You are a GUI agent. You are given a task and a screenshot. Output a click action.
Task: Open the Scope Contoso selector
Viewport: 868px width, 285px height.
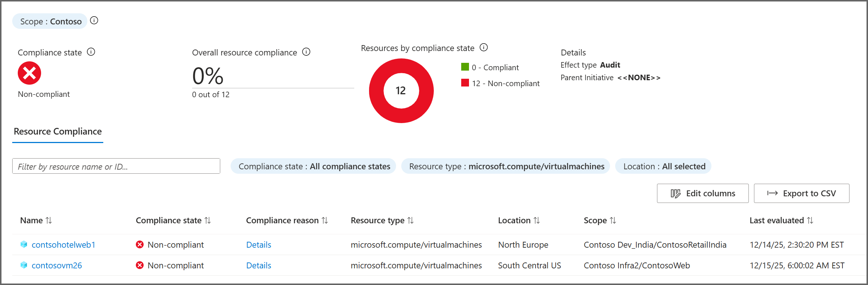(x=50, y=21)
